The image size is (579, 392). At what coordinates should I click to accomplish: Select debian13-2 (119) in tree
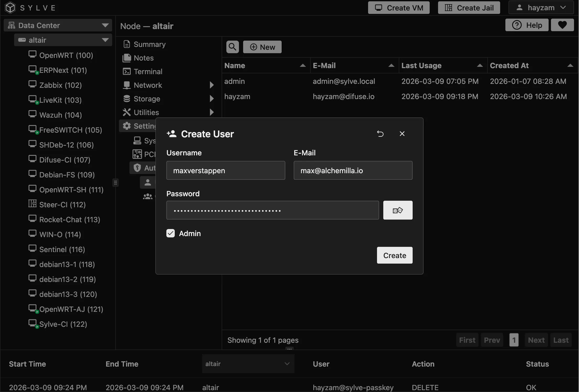[x=68, y=279]
